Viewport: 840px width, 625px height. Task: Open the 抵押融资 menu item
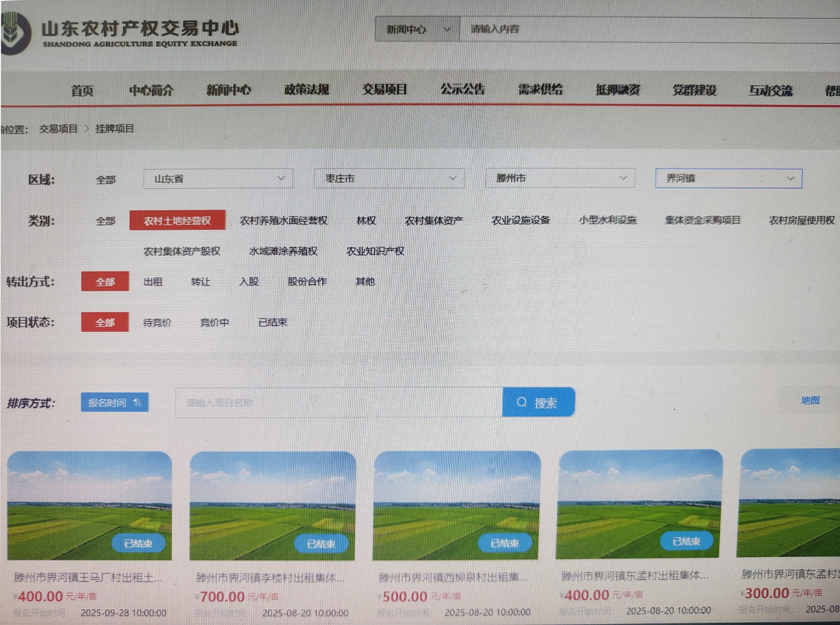(617, 89)
